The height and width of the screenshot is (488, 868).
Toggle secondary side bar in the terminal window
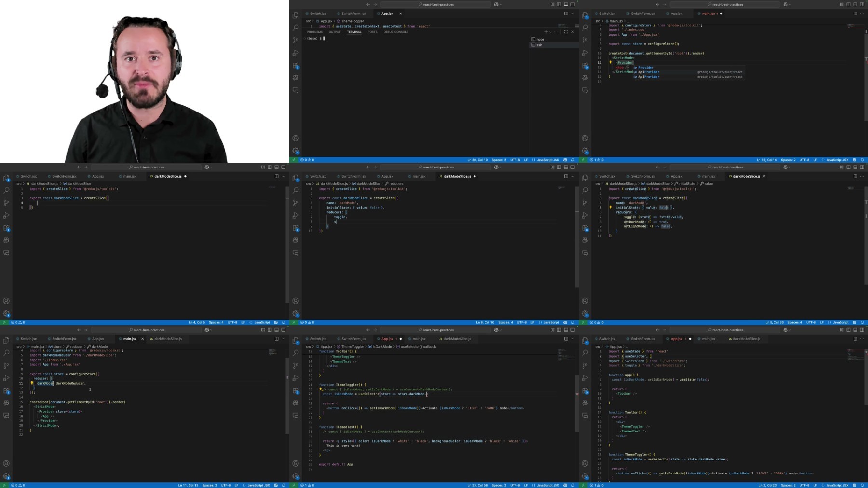pos(572,4)
